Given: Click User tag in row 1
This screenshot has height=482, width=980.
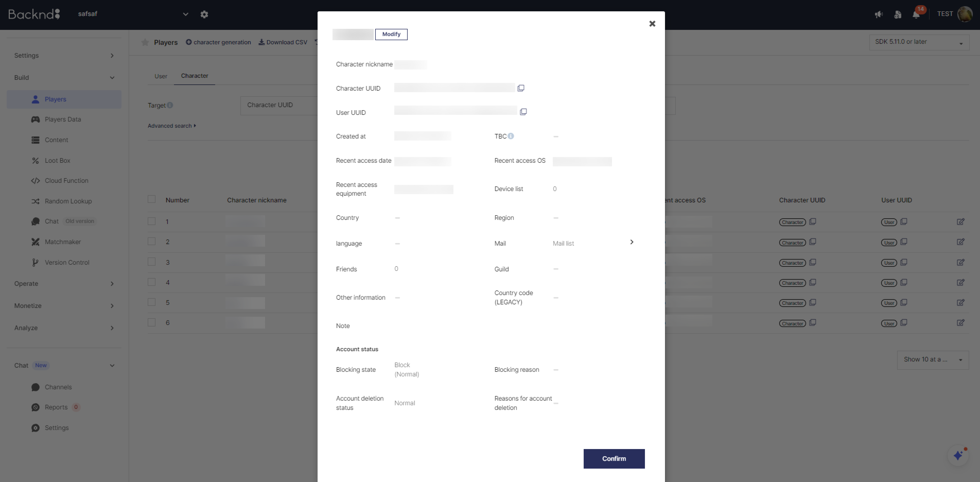Looking at the screenshot, I should (889, 222).
